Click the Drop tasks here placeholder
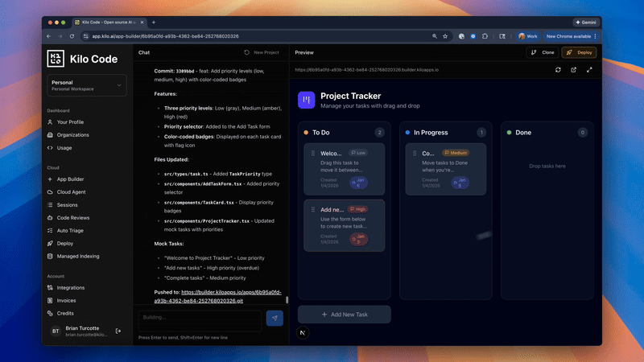The width and height of the screenshot is (644, 362). pos(547,167)
